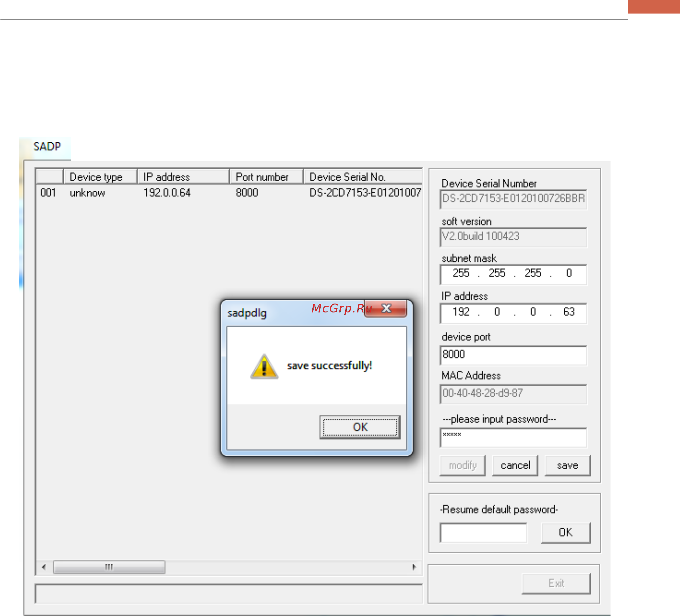Screen dimensions: 680x616
Task: Click the cancel button
Action: (515, 466)
